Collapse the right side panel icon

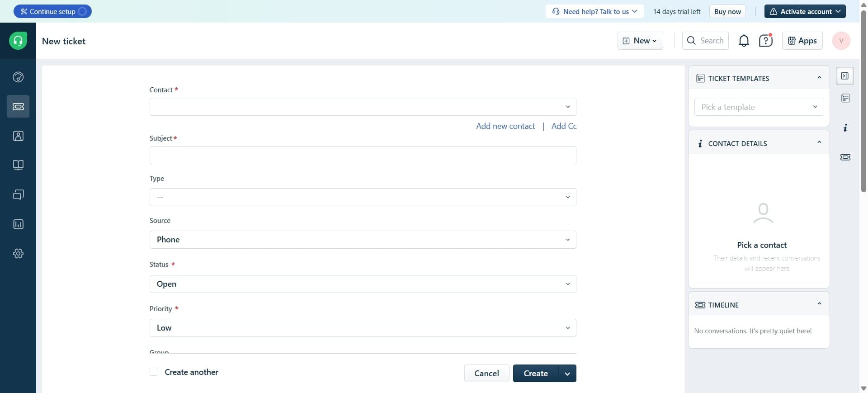(844, 76)
